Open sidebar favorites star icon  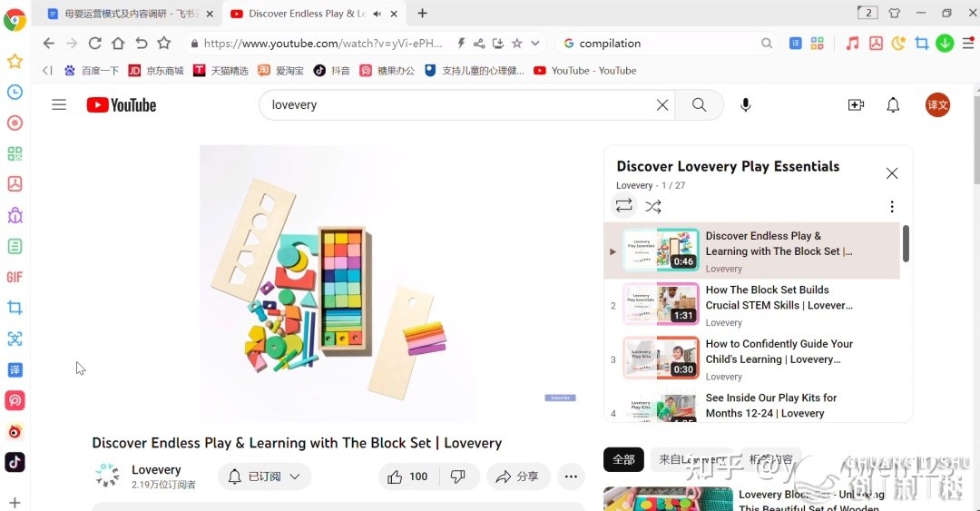pos(15,61)
